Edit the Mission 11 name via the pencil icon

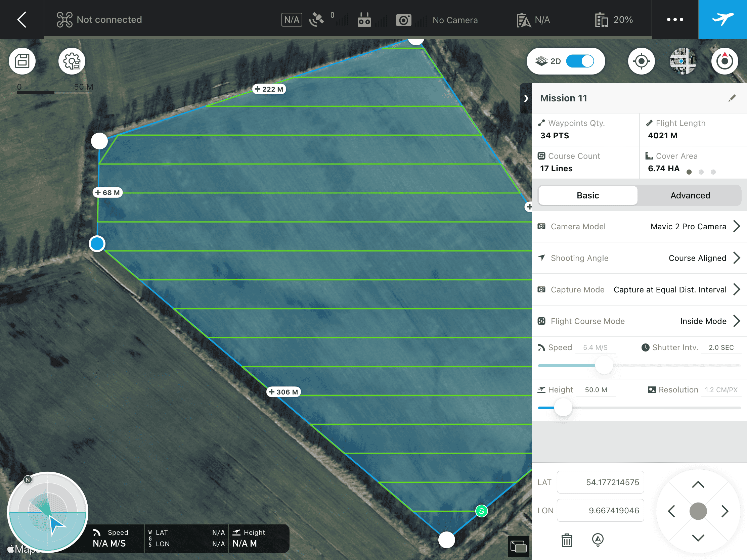732,98
